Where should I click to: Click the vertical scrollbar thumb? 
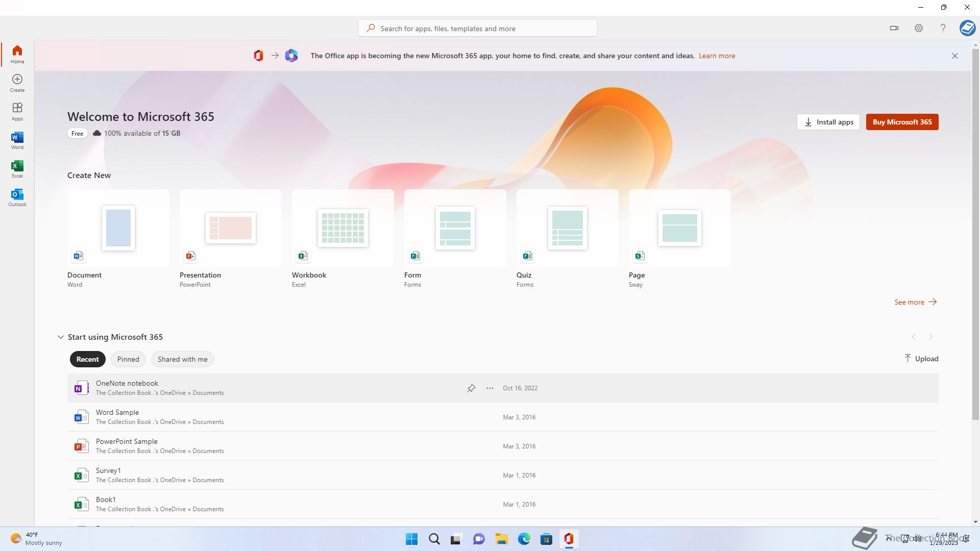[975, 235]
